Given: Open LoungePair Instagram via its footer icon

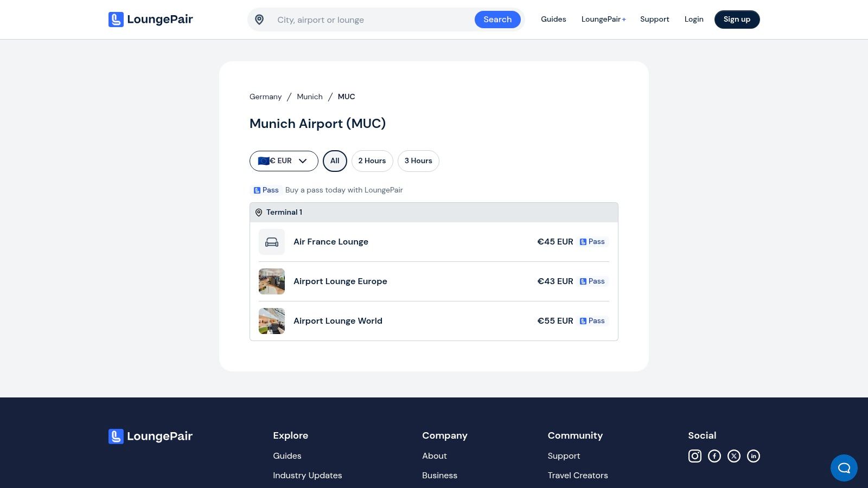Looking at the screenshot, I should tap(695, 456).
